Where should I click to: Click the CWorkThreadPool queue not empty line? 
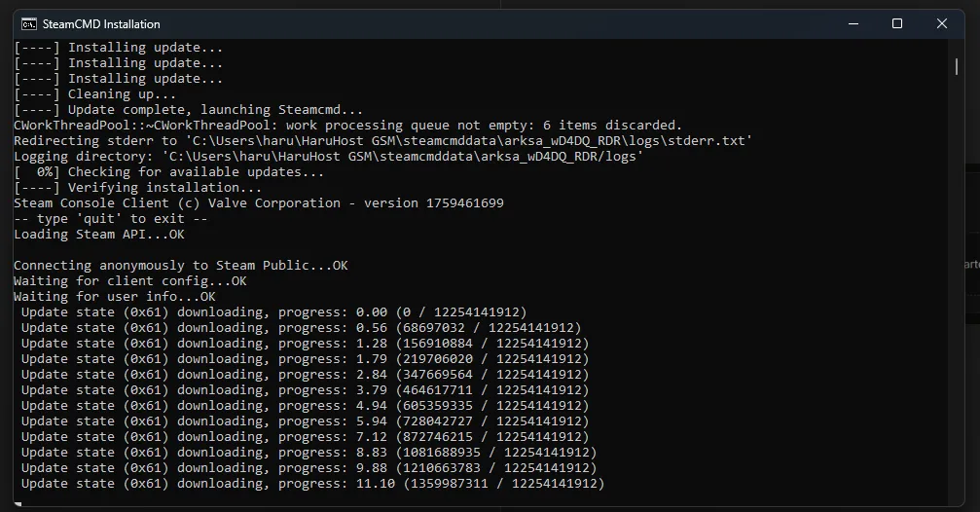(x=347, y=126)
